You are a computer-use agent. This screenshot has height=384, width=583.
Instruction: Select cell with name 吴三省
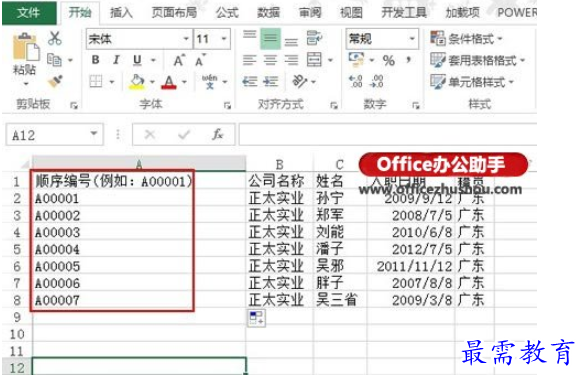(340, 300)
